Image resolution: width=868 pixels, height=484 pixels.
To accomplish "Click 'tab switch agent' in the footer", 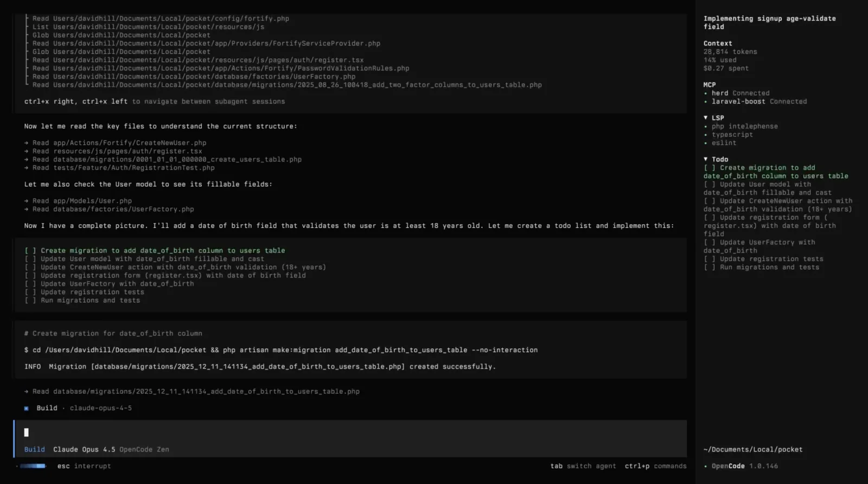I will [583, 466].
